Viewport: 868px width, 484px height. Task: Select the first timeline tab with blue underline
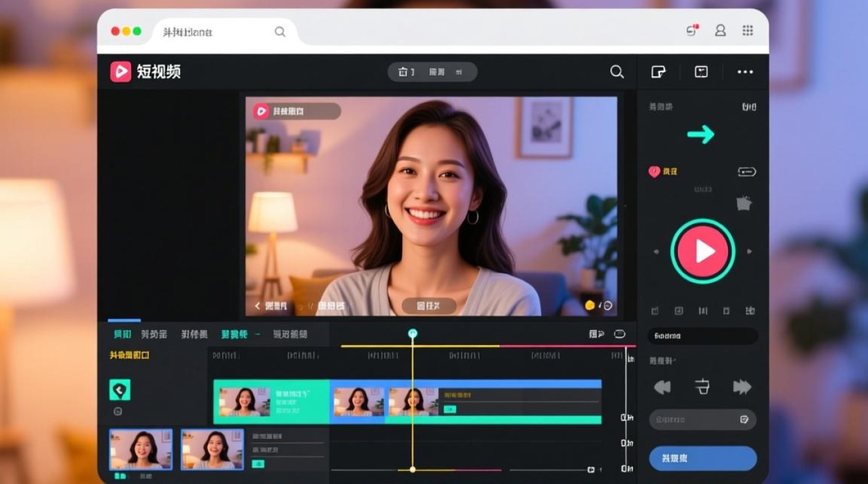click(x=123, y=334)
